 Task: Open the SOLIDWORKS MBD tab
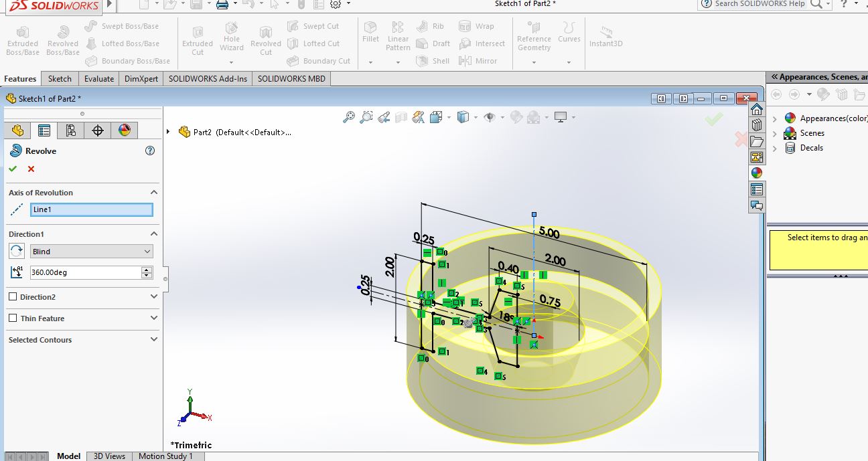pyautogui.click(x=291, y=78)
